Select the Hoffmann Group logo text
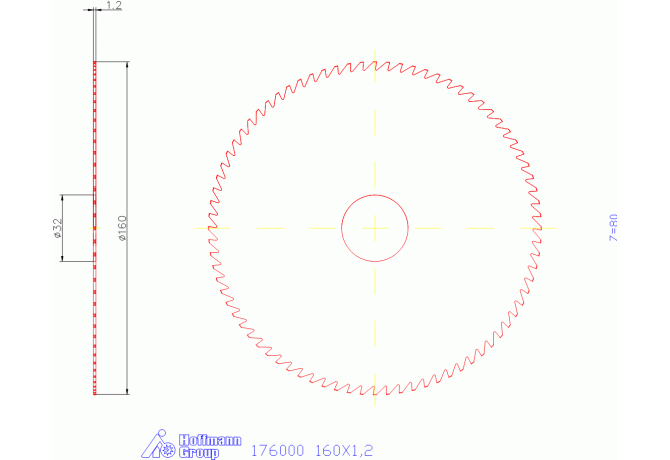670x460 pixels. pyautogui.click(x=198, y=446)
